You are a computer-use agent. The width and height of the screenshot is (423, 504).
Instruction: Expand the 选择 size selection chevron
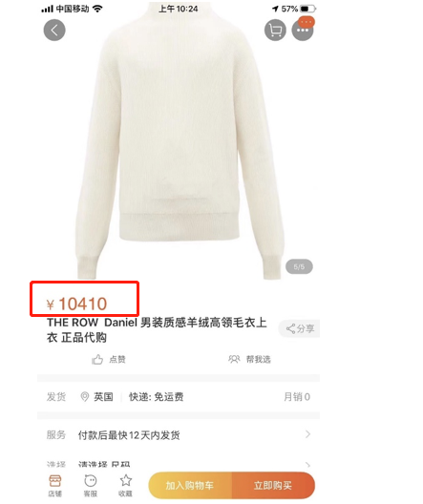pos(307,465)
